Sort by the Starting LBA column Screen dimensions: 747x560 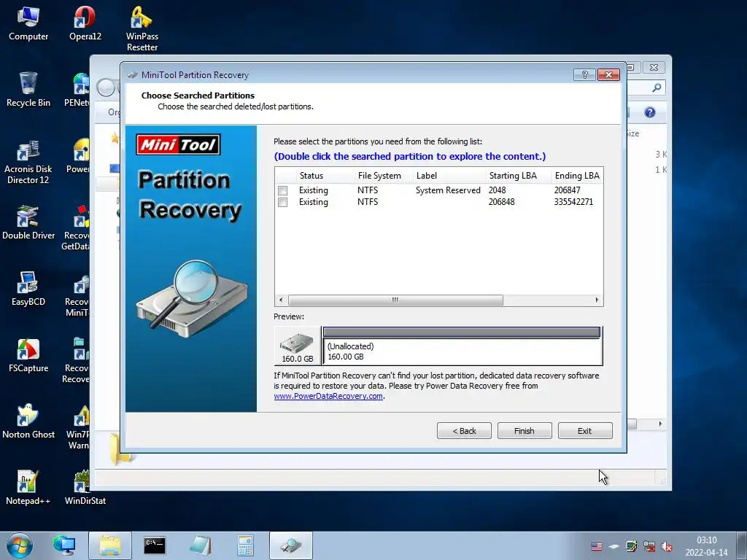(519, 176)
